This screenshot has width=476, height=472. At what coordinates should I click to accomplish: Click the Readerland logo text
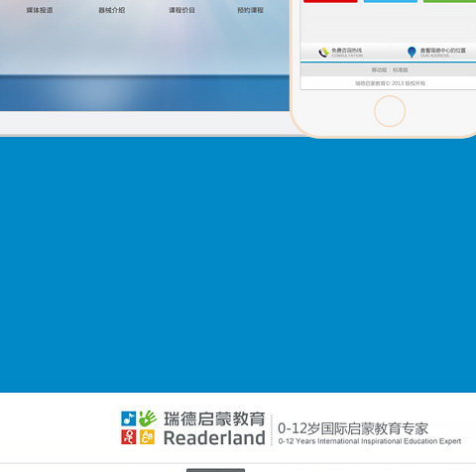coord(214,438)
